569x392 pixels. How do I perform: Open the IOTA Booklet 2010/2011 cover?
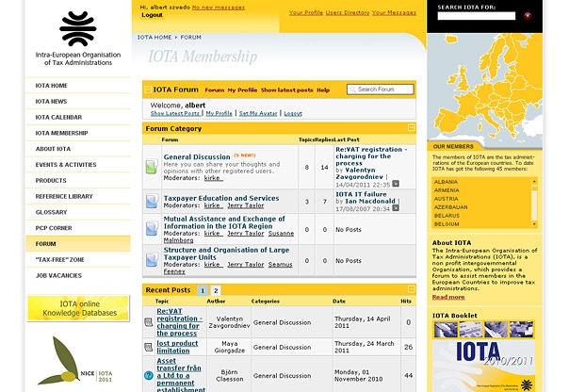pos(483,355)
